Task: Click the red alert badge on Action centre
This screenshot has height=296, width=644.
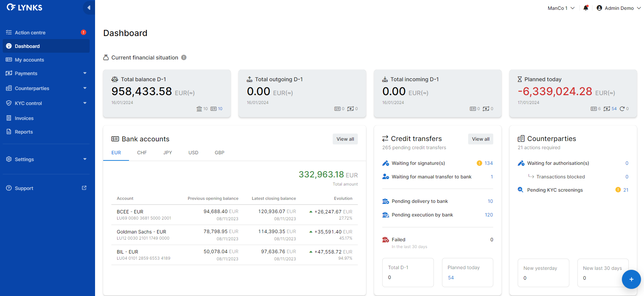Action: [x=84, y=32]
